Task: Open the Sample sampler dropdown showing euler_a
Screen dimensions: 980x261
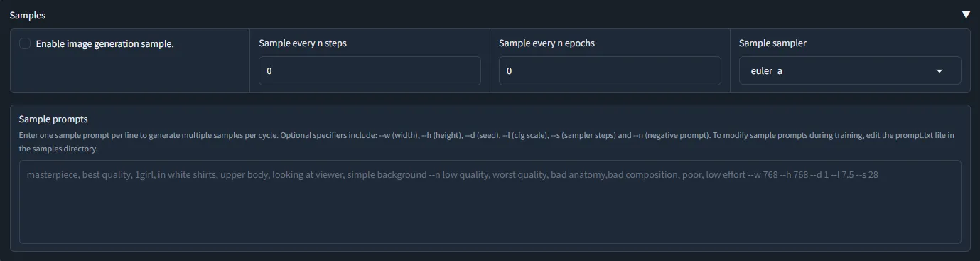Action: 850,71
